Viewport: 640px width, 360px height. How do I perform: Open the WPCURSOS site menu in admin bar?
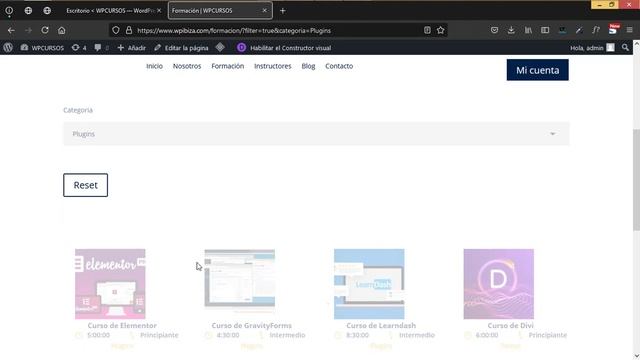(x=42, y=48)
